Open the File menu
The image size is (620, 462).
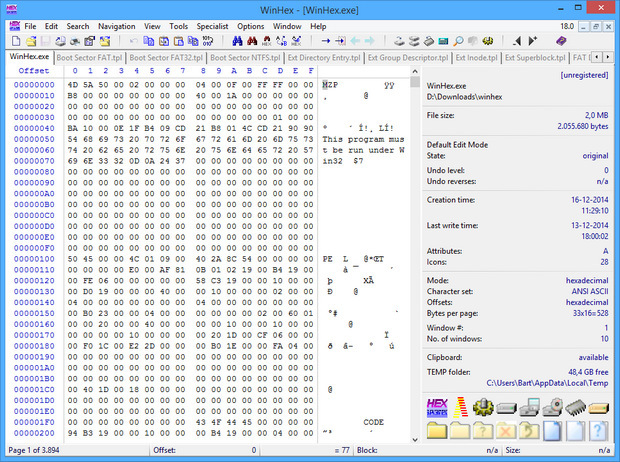pyautogui.click(x=30, y=26)
